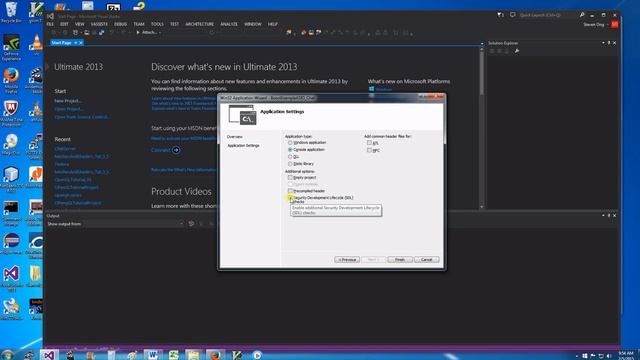Click the Attach debug start button
The width and height of the screenshot is (640, 360).
pos(148,32)
